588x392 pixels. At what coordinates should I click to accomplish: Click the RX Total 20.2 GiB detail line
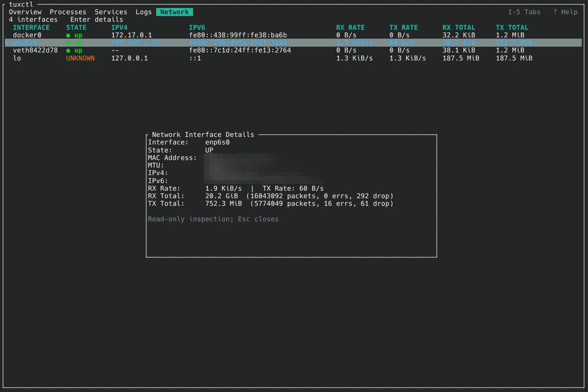(271, 196)
